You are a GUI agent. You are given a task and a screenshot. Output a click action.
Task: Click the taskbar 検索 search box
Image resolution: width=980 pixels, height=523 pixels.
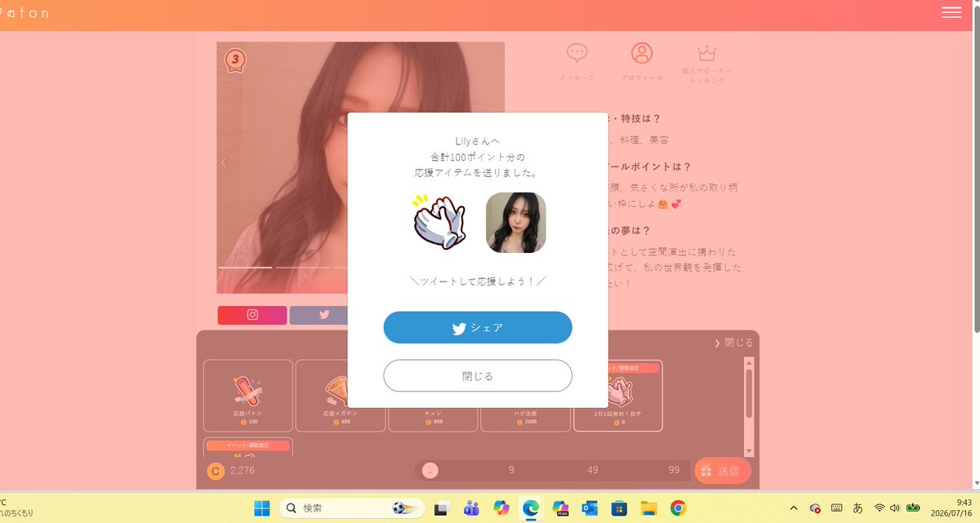(352, 508)
